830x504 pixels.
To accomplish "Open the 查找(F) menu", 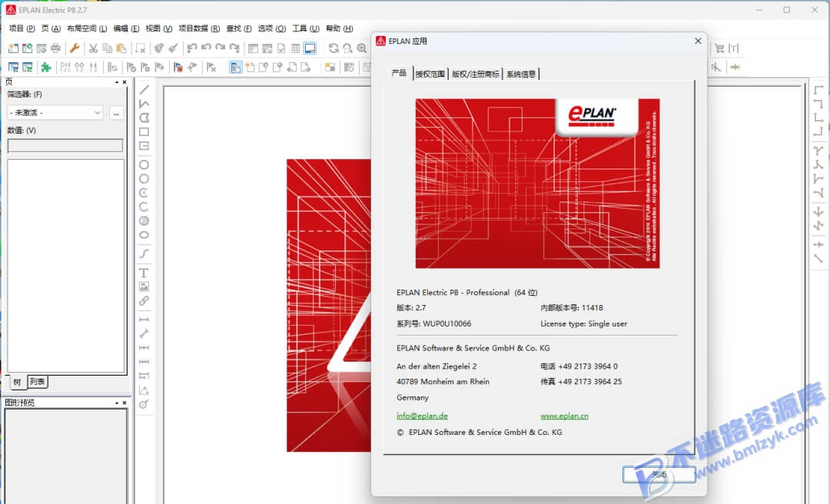I will tap(239, 28).
